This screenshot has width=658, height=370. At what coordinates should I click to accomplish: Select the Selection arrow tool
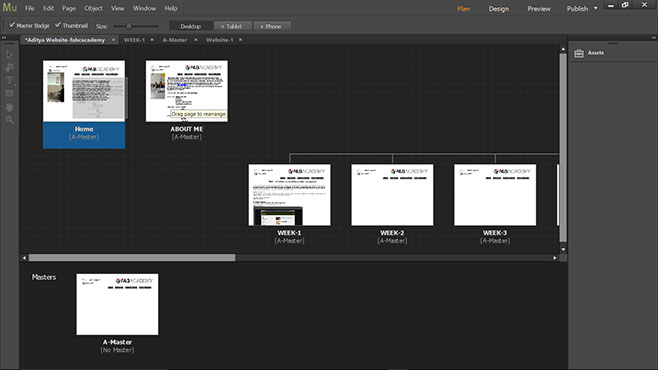[9, 55]
